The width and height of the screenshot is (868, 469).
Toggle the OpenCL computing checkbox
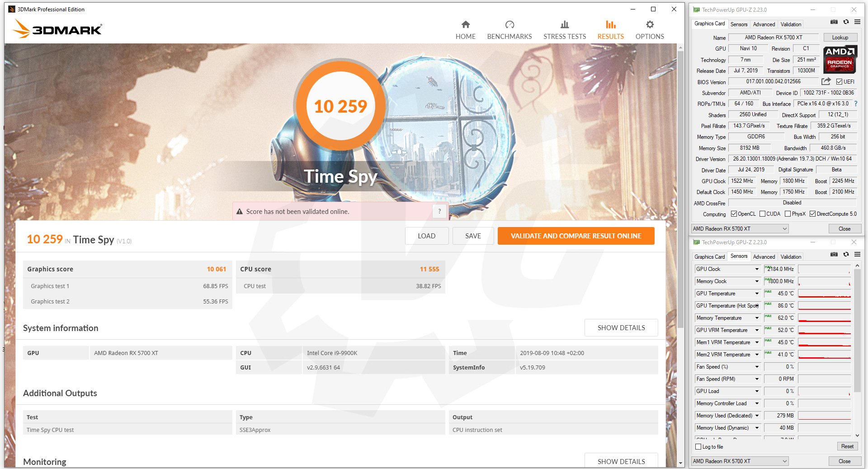[734, 214]
